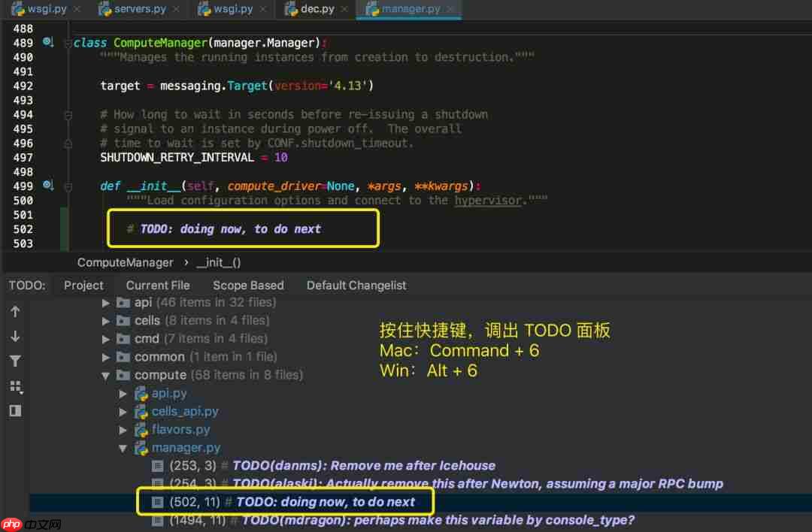Expand cells_api.py TODO entries

123,411
